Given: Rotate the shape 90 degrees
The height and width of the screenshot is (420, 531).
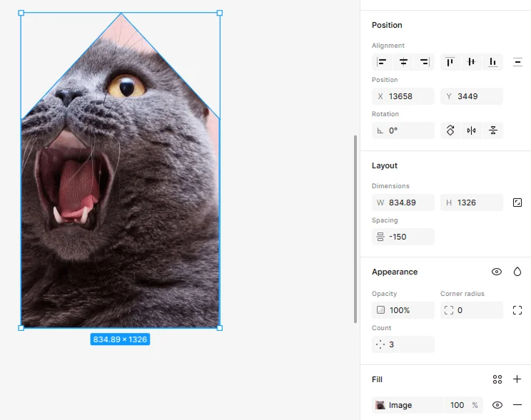Looking at the screenshot, I should [450, 130].
